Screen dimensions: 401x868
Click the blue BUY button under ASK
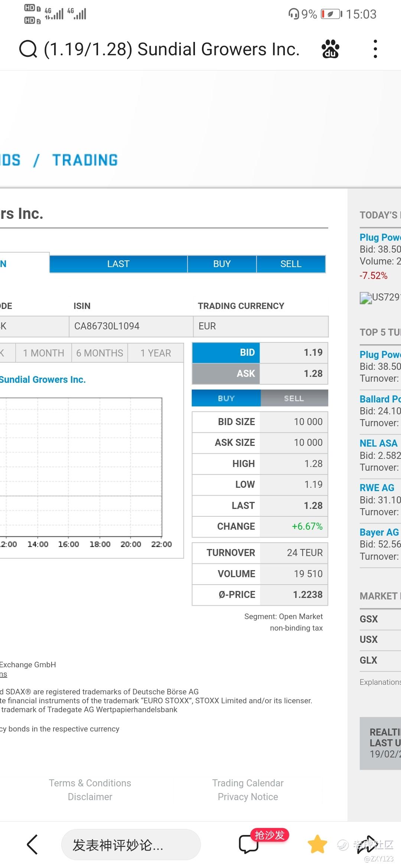[x=226, y=398]
